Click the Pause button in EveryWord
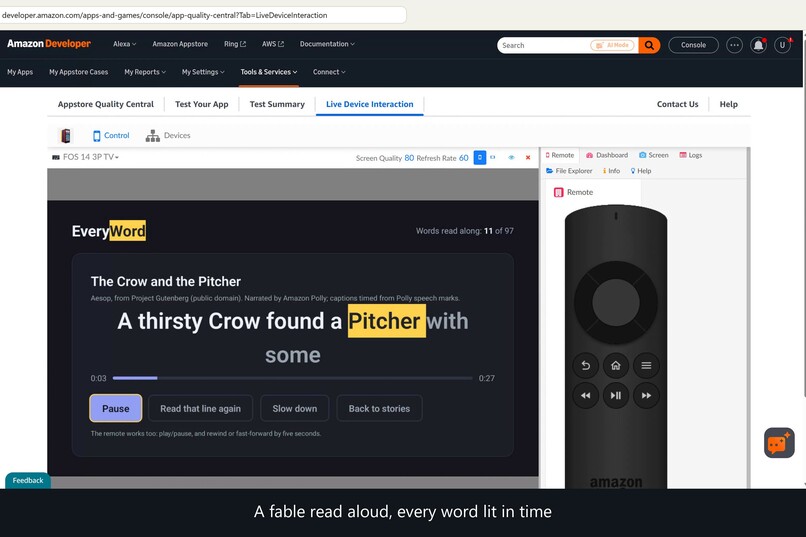Viewport: 806px width, 537px height. click(x=116, y=409)
